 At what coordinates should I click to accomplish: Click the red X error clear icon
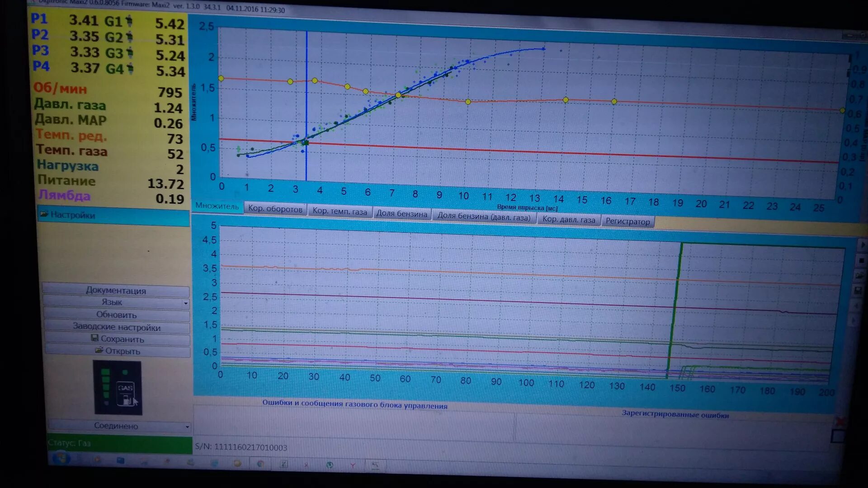(x=840, y=422)
